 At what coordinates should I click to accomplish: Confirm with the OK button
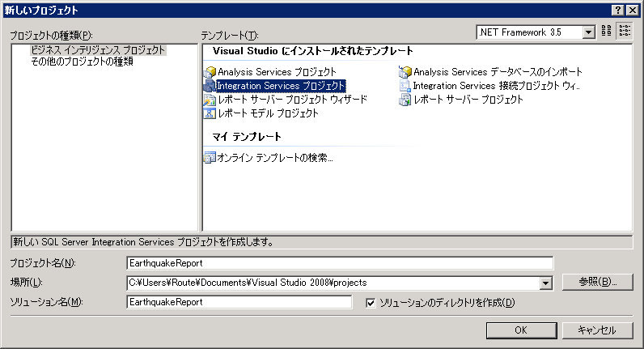click(x=521, y=330)
